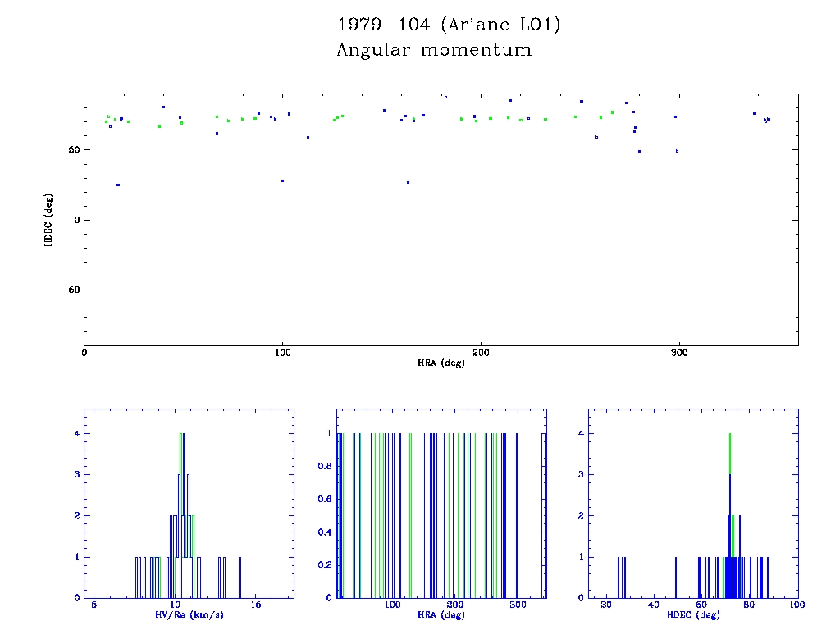Image resolution: width=840 pixels, height=630 pixels.
Task: Pick the leftmost low blue point near HDEC 25
Action: pos(118,185)
